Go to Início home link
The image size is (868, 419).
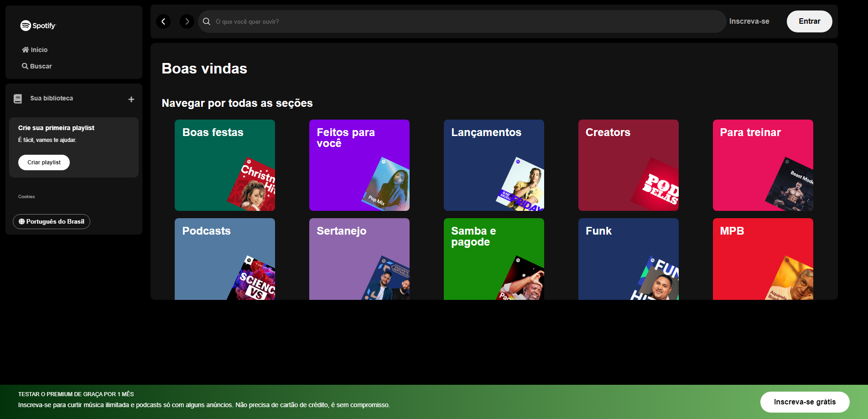pyautogui.click(x=35, y=50)
